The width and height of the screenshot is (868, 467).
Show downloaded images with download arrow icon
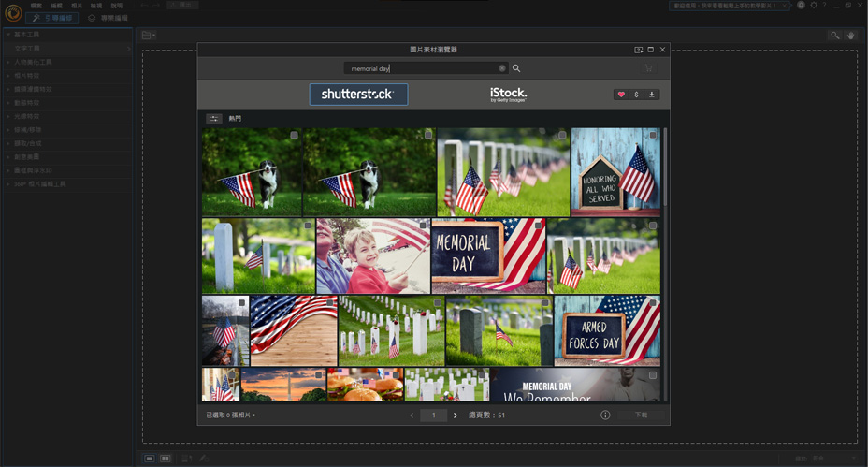click(652, 95)
